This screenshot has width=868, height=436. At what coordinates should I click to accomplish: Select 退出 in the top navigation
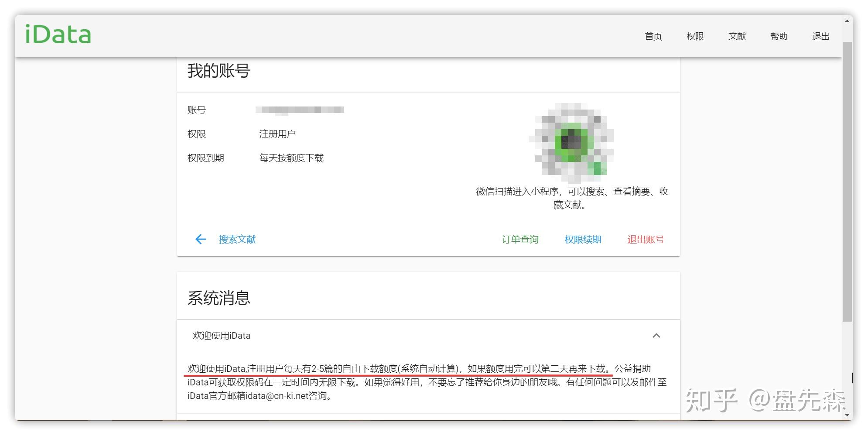pyautogui.click(x=820, y=36)
